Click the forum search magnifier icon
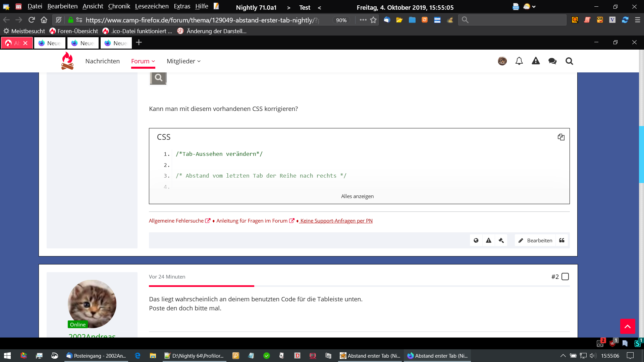 coord(569,61)
